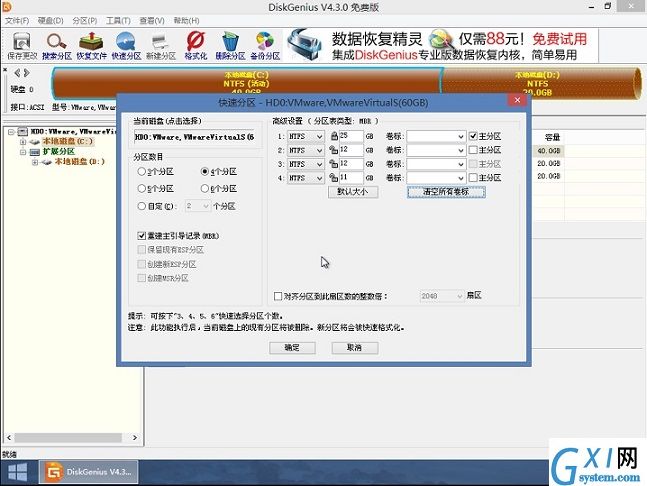Image resolution: width=647 pixels, height=486 pixels.
Task: Toggle the size lock icon for partition 2
Action: click(x=334, y=150)
